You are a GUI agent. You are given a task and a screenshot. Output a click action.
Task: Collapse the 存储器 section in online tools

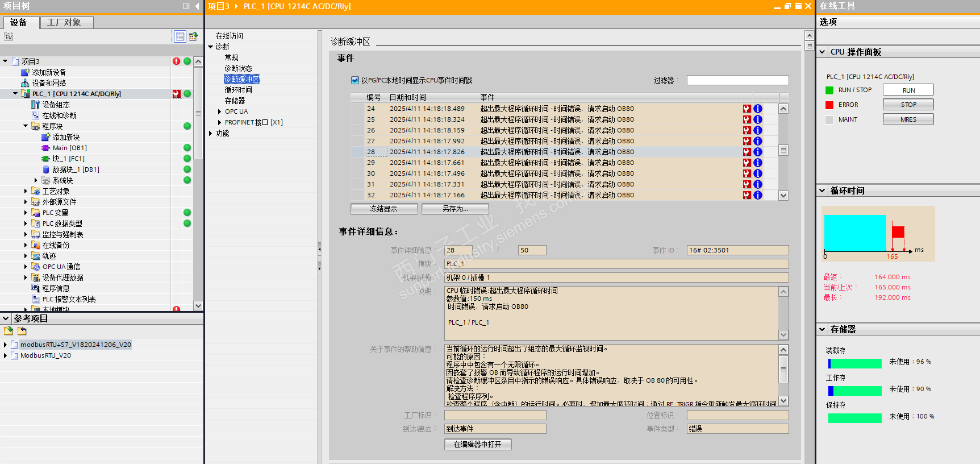tap(822, 329)
